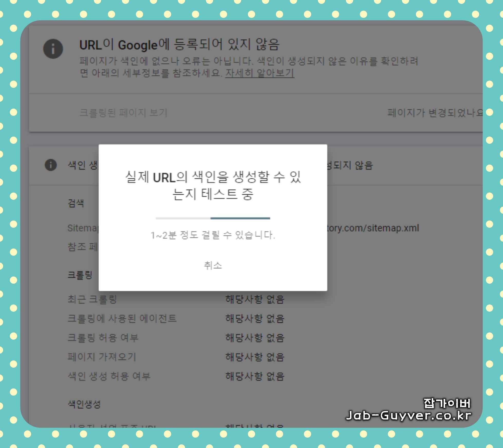
Task: Click the 검색 section heading
Action: click(x=76, y=203)
